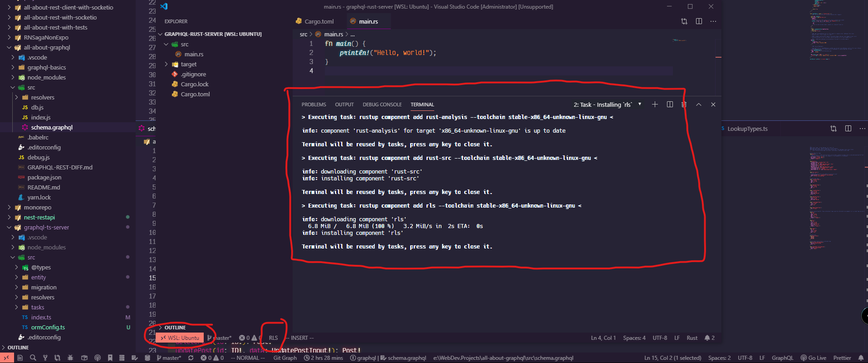Open the notification bell at far bottom right
Viewport: 868px width, 363px height.
tap(861, 358)
